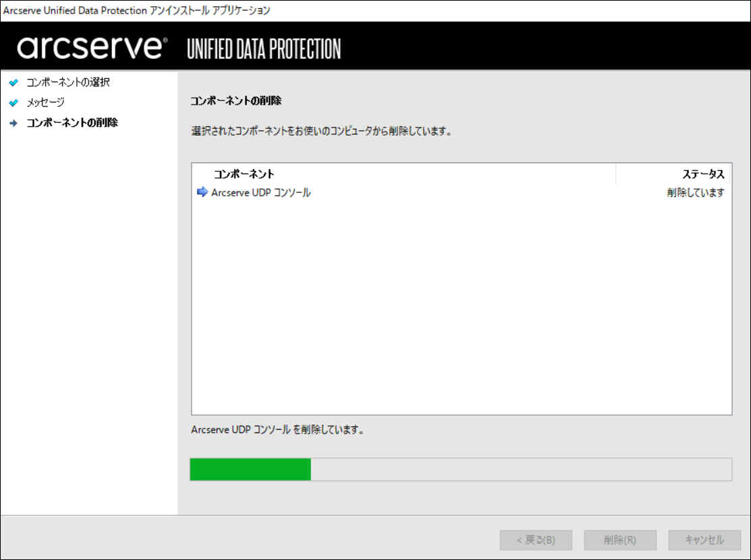
Task: Click the 削除しています status cell
Action: (696, 192)
